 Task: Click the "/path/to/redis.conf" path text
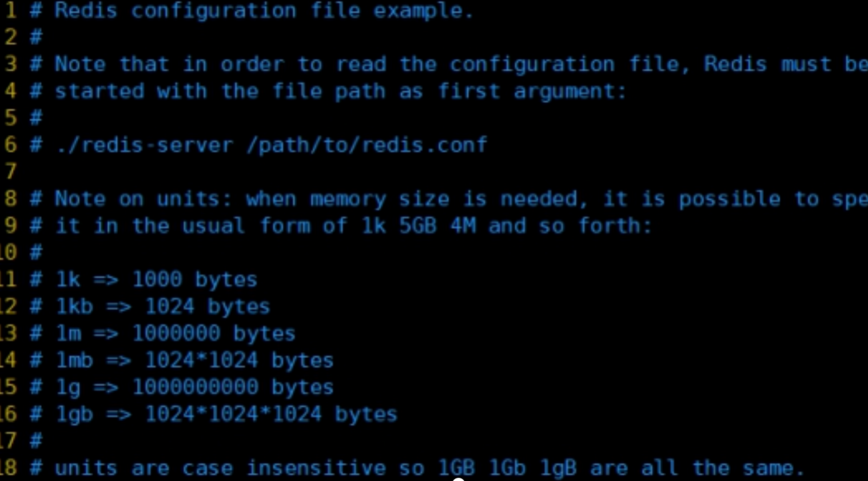coord(367,145)
